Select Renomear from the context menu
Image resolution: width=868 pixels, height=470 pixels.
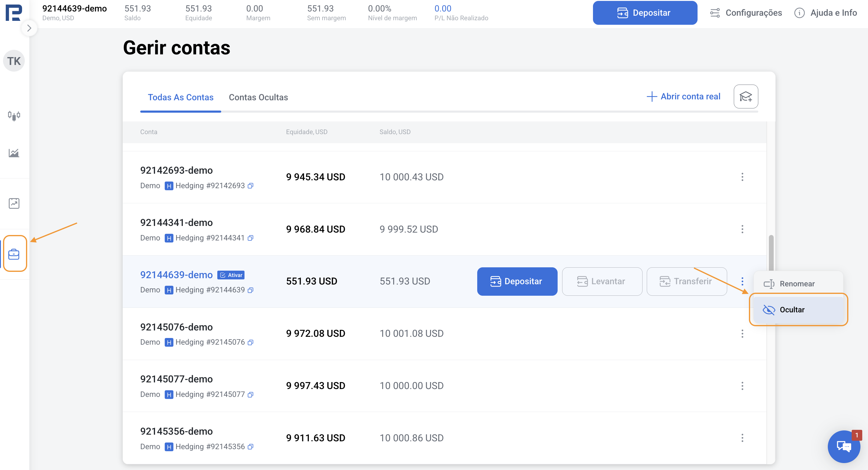tap(797, 284)
